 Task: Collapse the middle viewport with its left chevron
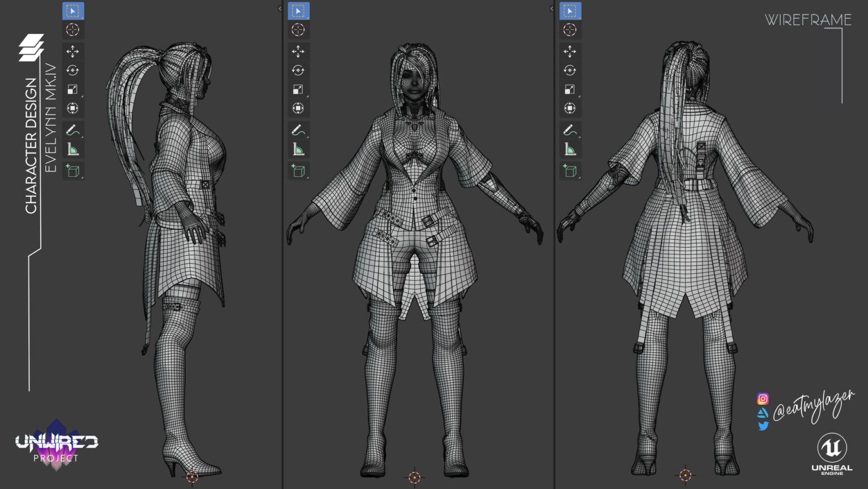(x=279, y=9)
